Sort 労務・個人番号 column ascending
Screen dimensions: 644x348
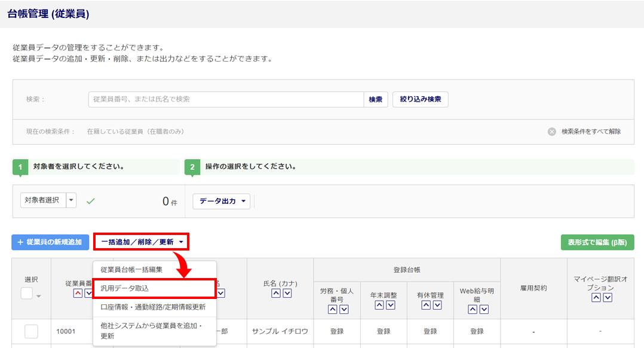[x=333, y=309]
